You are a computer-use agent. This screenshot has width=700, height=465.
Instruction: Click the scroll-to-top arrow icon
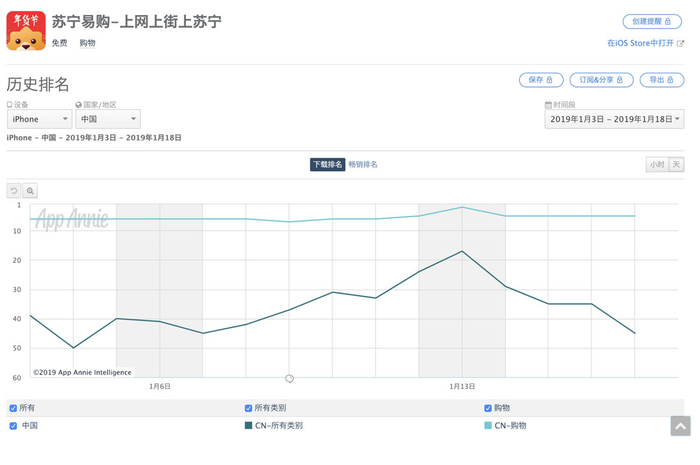click(680, 426)
